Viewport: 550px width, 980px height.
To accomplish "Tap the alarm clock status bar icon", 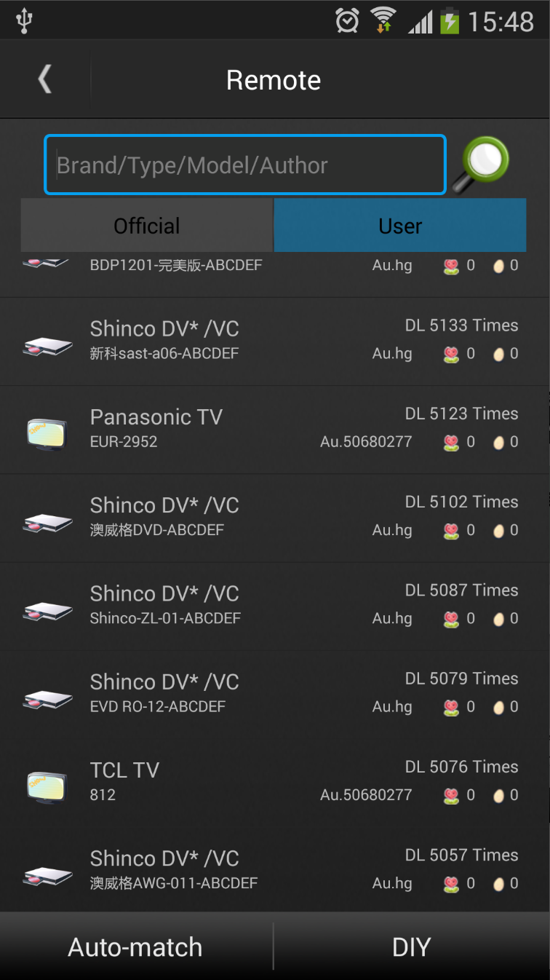I will pyautogui.click(x=348, y=20).
